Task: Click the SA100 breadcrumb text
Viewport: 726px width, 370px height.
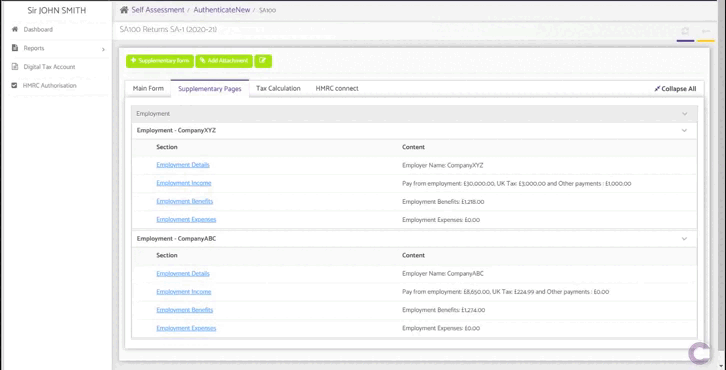Action: click(x=267, y=10)
